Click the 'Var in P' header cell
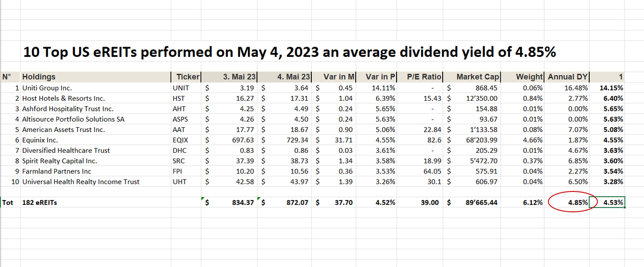The image size is (644, 267). (375, 77)
